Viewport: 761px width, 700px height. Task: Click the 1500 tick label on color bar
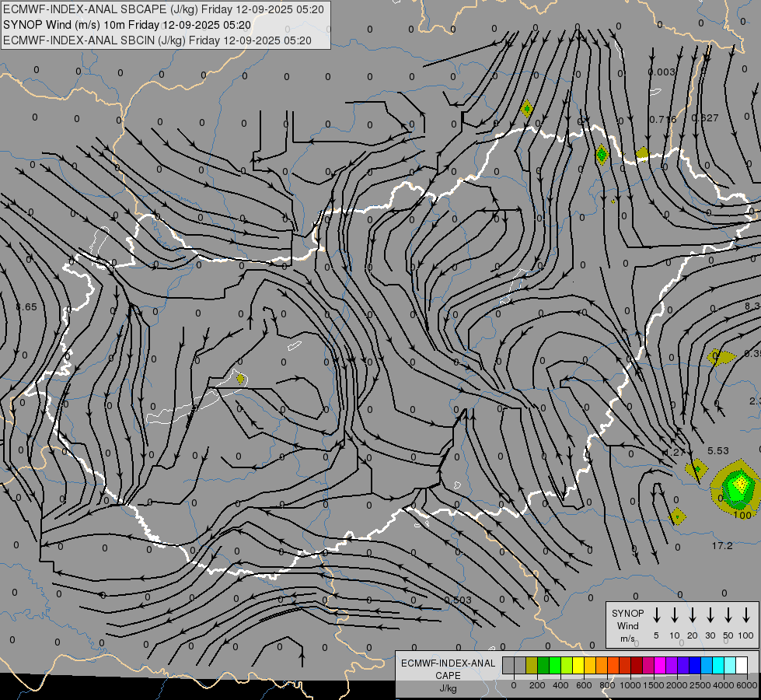(x=654, y=685)
